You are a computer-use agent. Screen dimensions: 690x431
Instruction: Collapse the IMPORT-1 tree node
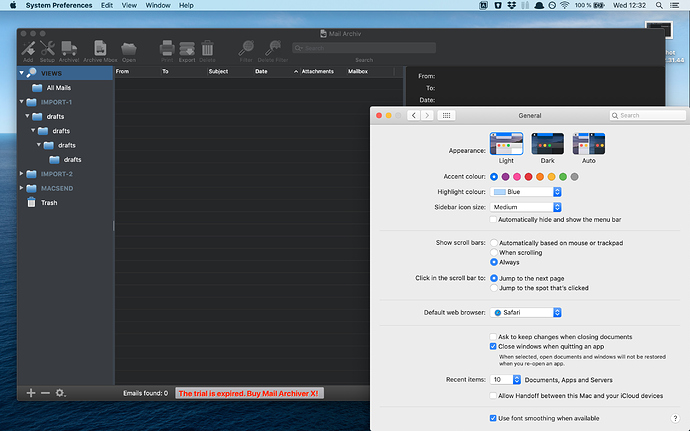(21, 102)
